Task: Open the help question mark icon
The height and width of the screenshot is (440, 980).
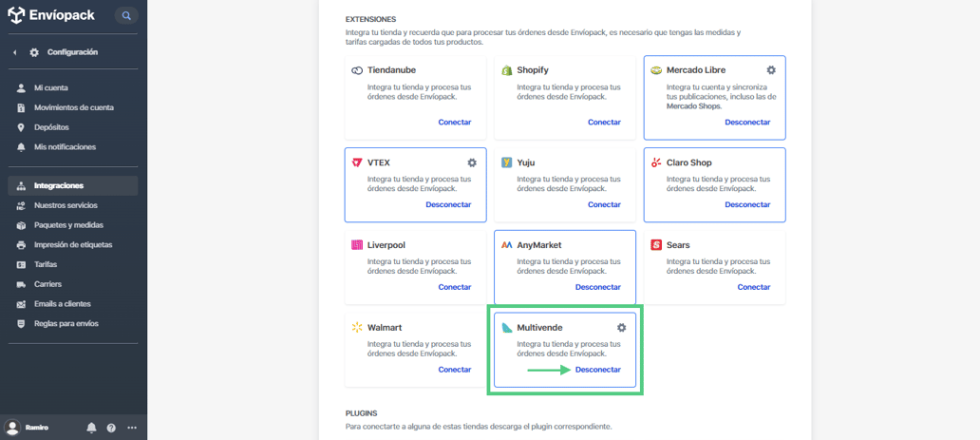Action: (x=111, y=428)
